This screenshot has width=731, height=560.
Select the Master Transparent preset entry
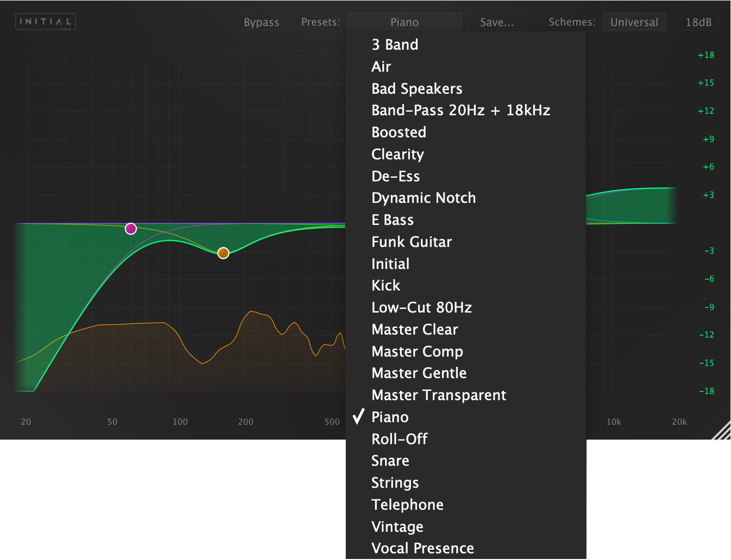438,395
